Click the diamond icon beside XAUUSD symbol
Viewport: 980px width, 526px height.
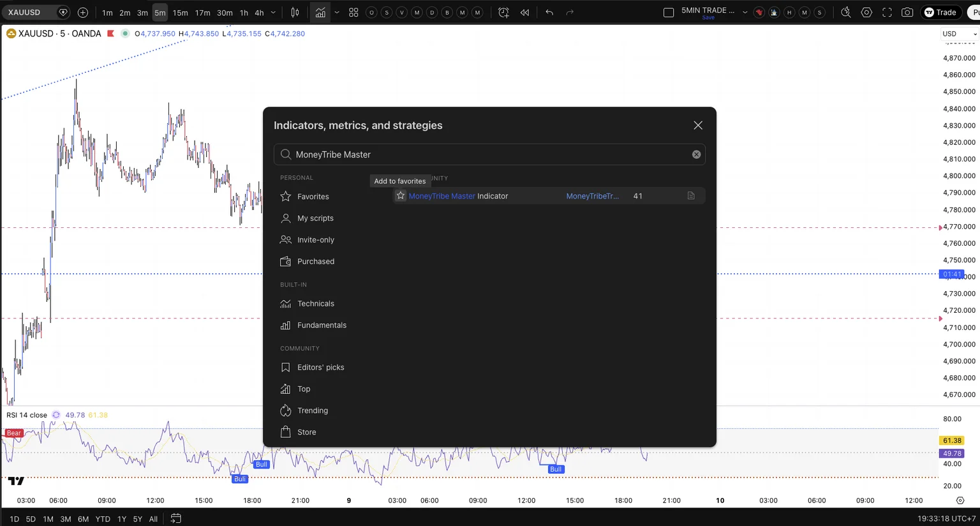pos(63,12)
